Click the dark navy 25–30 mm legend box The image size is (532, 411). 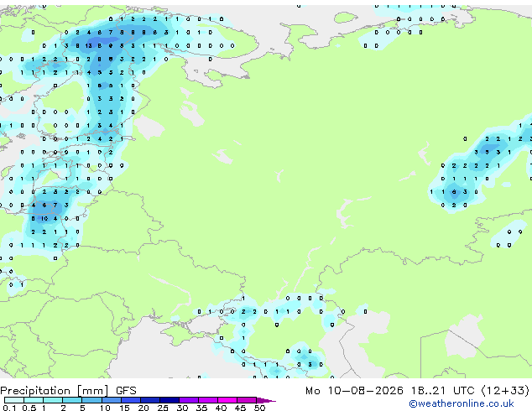[x=170, y=400]
